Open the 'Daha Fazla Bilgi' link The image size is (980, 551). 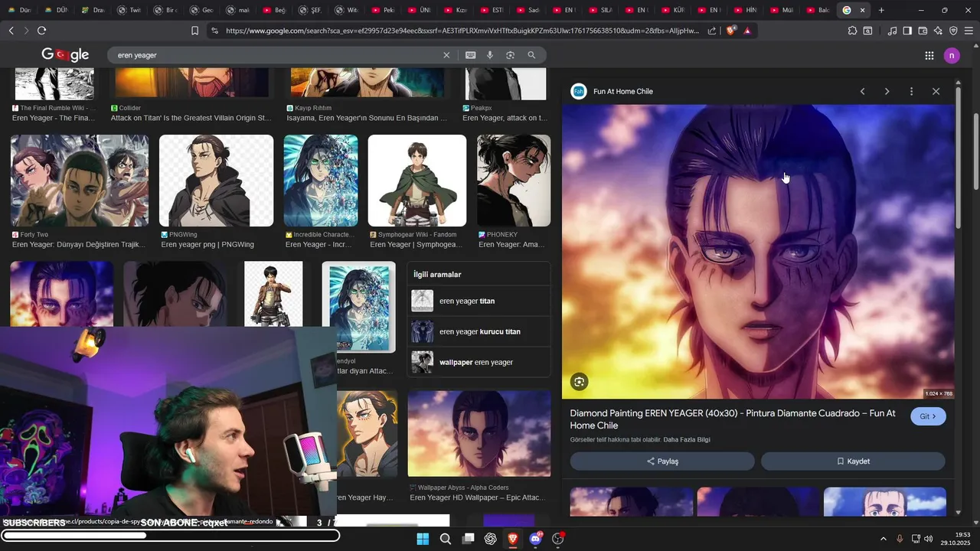click(687, 440)
